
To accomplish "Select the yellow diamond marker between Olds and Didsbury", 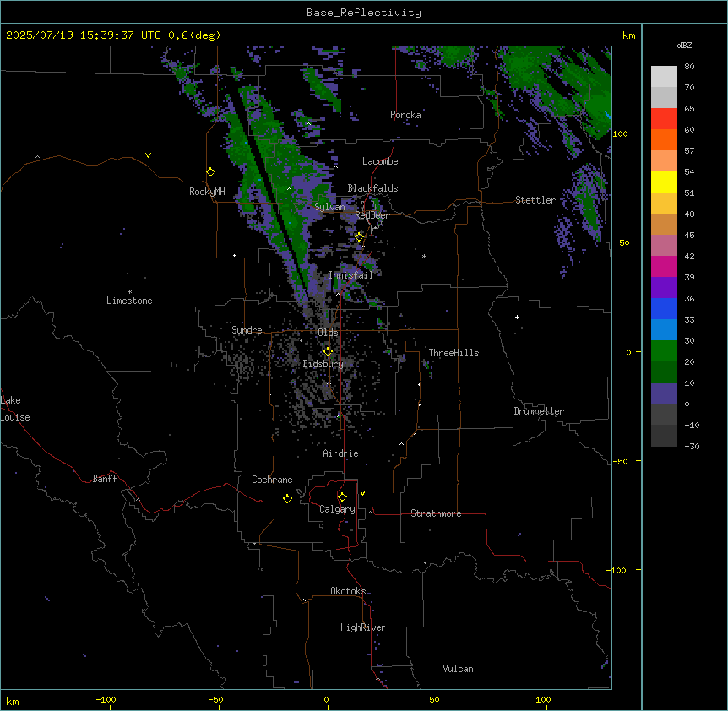I will tap(328, 352).
